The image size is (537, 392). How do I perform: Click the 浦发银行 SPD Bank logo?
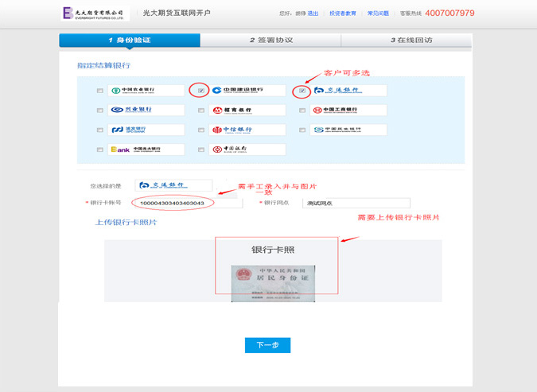click(146, 130)
